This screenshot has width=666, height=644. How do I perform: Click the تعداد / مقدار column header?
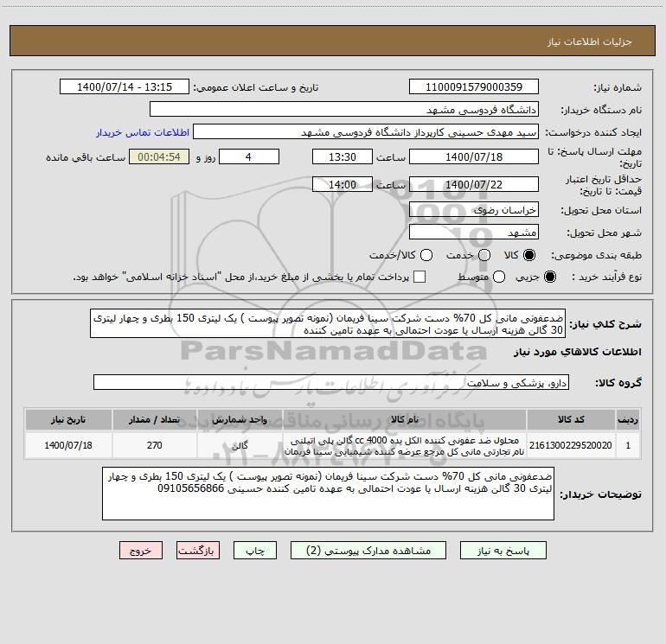click(155, 420)
